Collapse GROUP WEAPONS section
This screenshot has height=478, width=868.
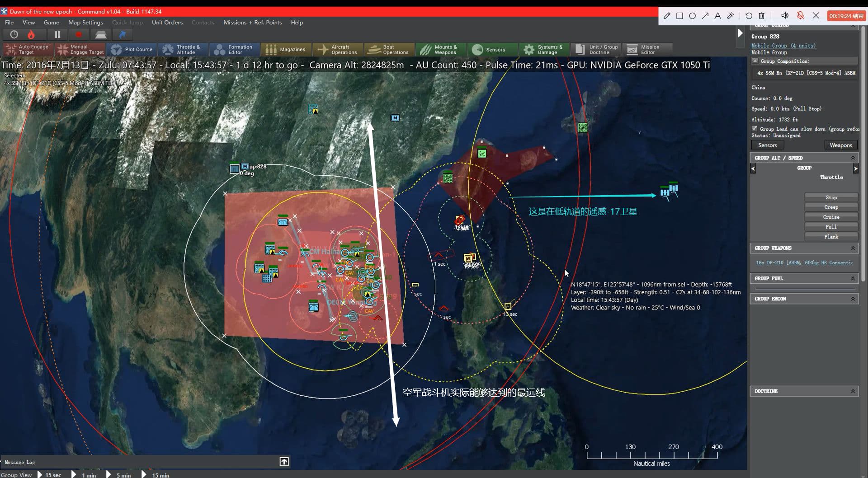[x=853, y=248]
